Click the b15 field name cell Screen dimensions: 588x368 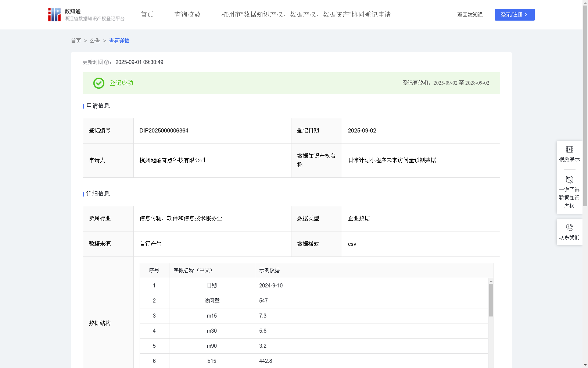pos(212,361)
